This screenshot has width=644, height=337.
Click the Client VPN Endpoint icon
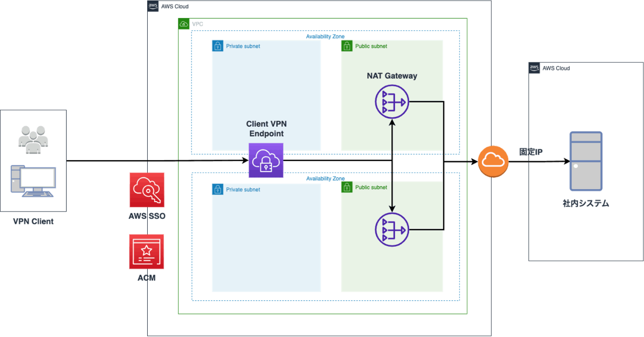(266, 160)
